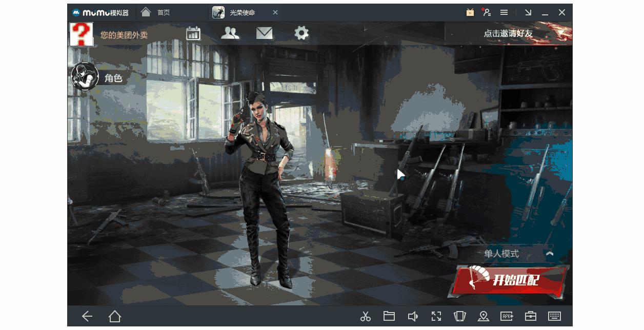
Task: Toggle fullscreen mode in the bottom bar
Action: (436, 317)
